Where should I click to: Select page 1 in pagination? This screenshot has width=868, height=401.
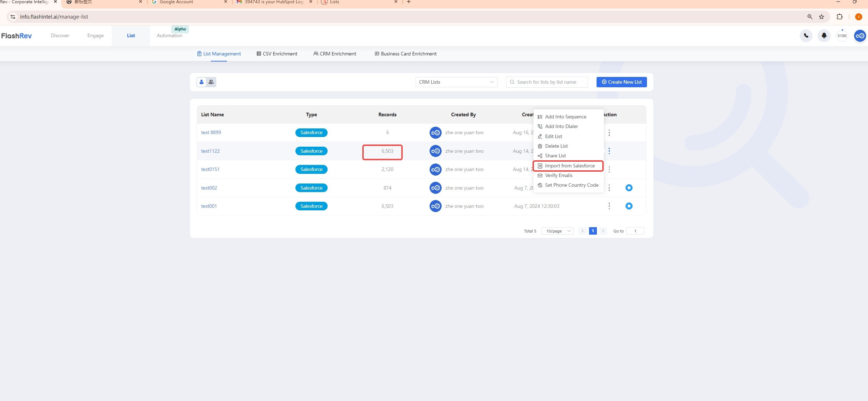pos(593,231)
